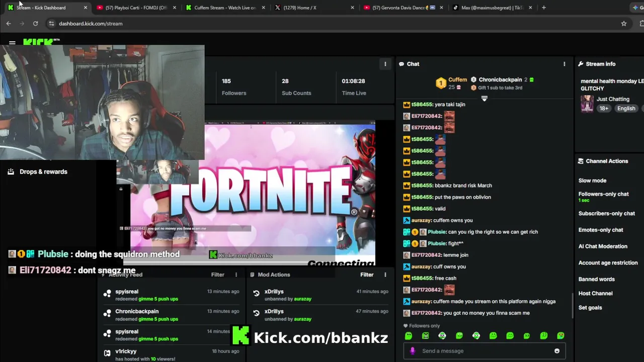Toggle Slow mode in Channel Actions
This screenshot has width=644, height=362.
click(592, 180)
